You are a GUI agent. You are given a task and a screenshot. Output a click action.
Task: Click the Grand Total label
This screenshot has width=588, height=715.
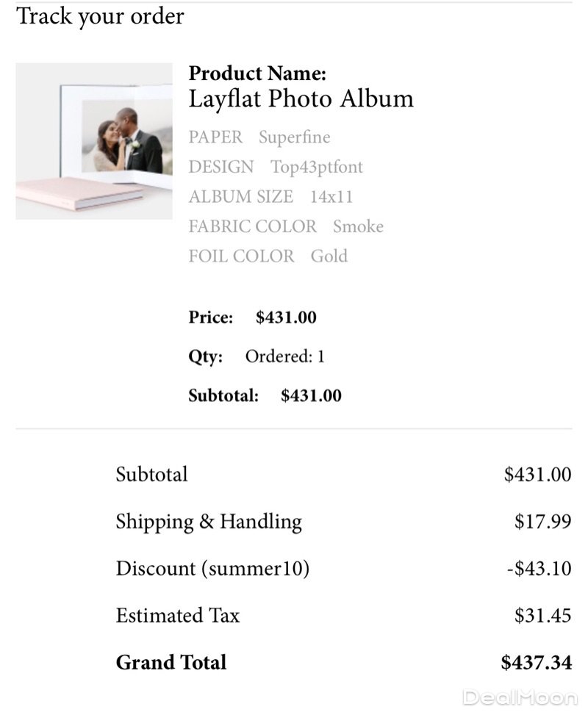click(171, 663)
